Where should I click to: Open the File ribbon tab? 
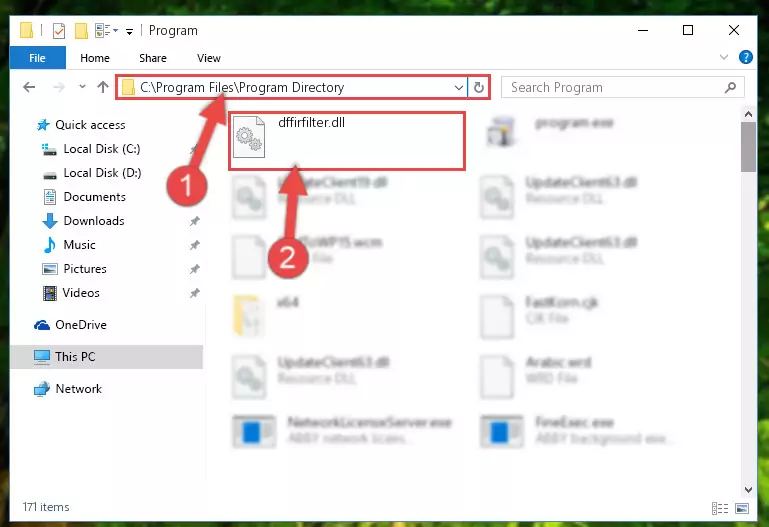coord(37,58)
